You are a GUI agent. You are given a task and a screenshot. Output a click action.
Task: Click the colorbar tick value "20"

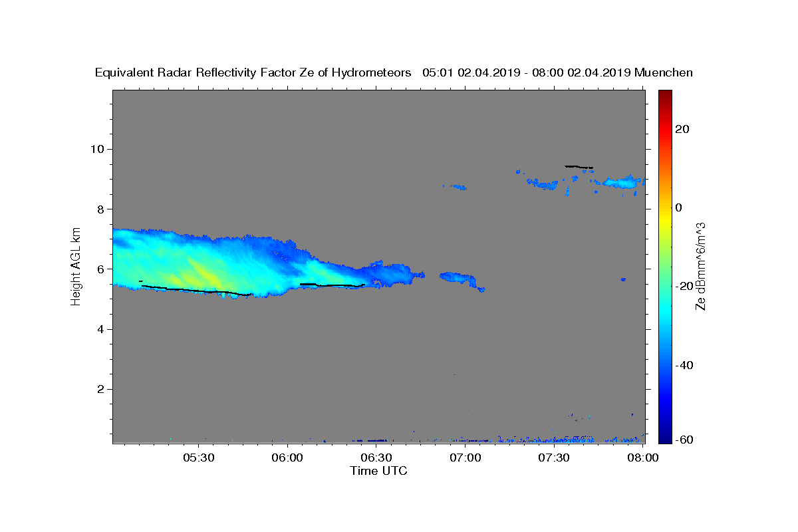[x=682, y=129]
